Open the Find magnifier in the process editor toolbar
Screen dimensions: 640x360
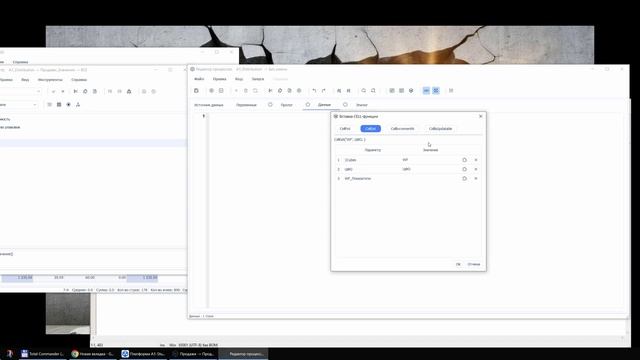click(x=363, y=91)
